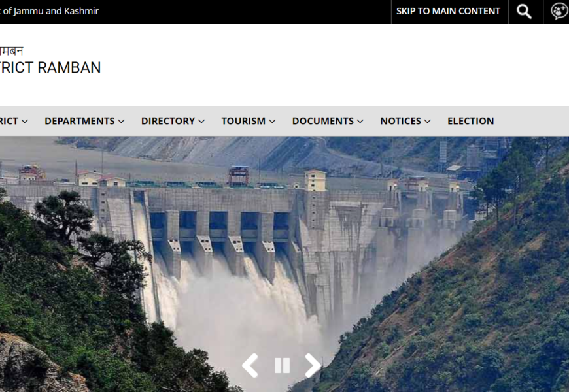Expand the Tourism dropdown arrow
Image resolution: width=569 pixels, height=392 pixels.
272,122
